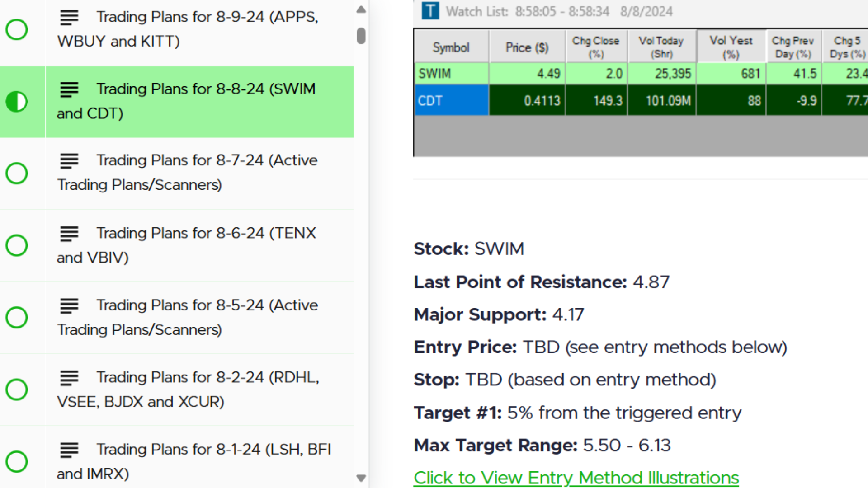This screenshot has height=488, width=868.
Task: Toggle completion circle for 8-9-24 lesson
Action: (x=17, y=29)
